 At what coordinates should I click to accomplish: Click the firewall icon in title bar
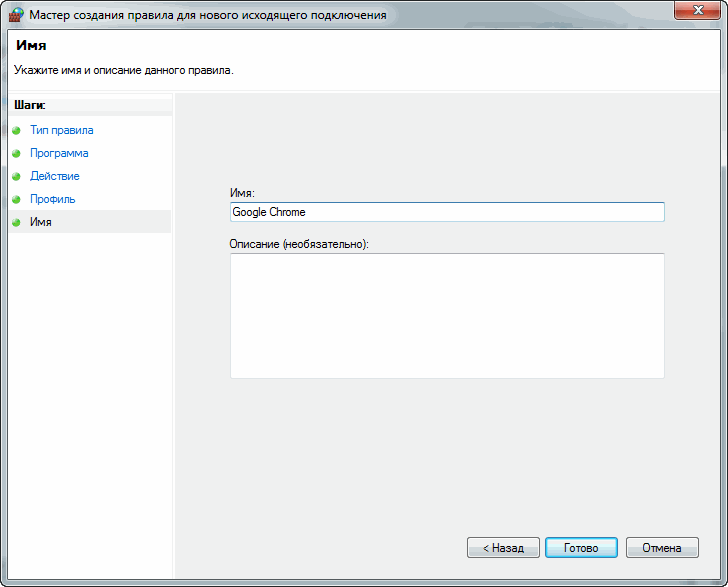click(x=16, y=14)
